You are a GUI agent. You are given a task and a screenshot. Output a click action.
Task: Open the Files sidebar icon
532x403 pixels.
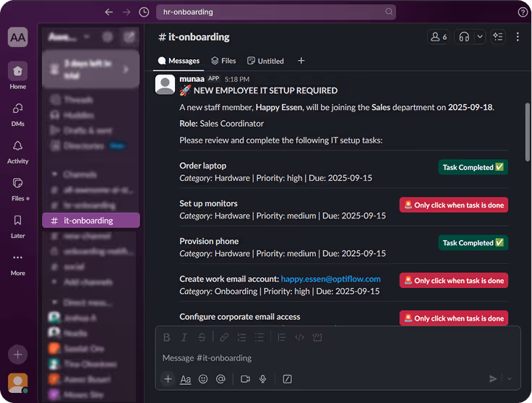(x=17, y=189)
